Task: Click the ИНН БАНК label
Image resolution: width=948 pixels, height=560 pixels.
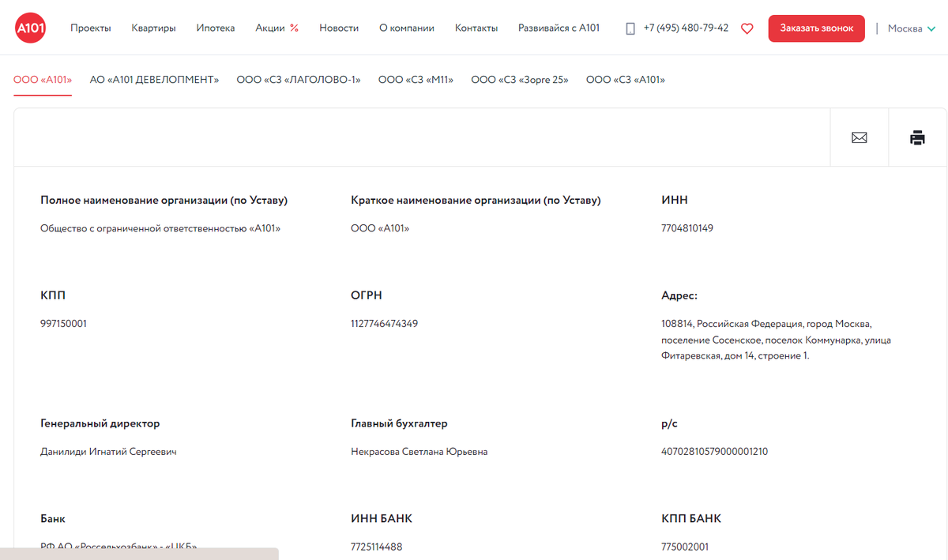Action: pyautogui.click(x=382, y=519)
